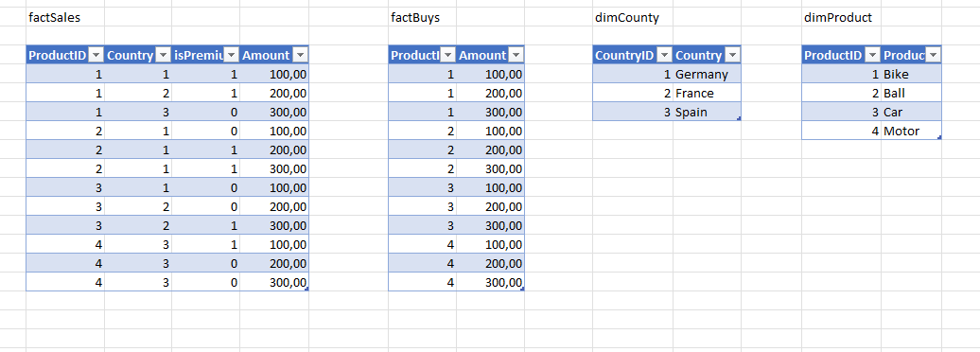Select the ProductID header text in factSales
980x352 pixels.
coord(58,56)
